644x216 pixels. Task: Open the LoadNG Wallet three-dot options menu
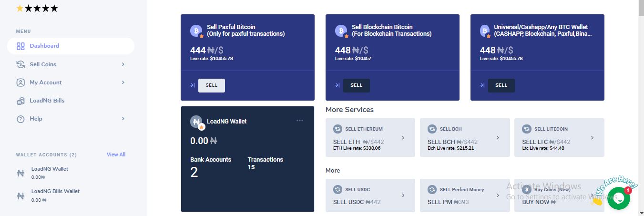click(299, 121)
